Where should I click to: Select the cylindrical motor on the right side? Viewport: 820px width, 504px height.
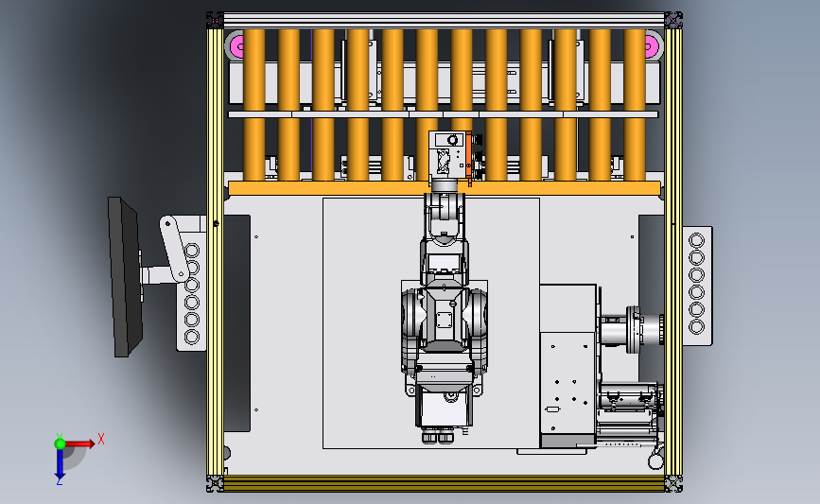click(x=631, y=330)
